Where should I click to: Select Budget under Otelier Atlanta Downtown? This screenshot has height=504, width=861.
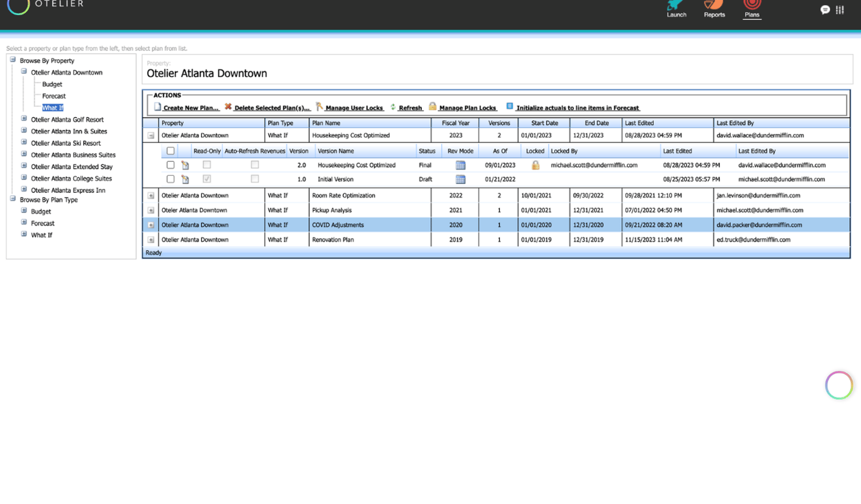(x=52, y=84)
